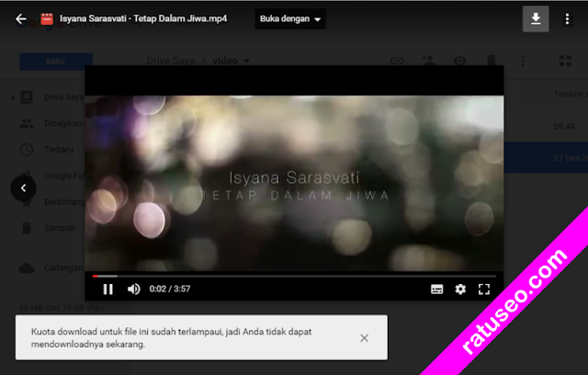
Task: Open Terbaru in the sidebar
Action: (x=47, y=150)
